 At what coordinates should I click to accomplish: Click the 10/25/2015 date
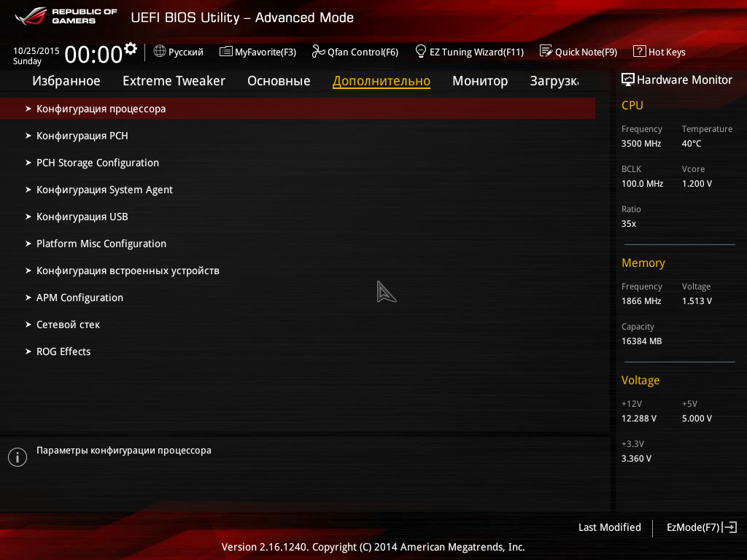[x=36, y=50]
